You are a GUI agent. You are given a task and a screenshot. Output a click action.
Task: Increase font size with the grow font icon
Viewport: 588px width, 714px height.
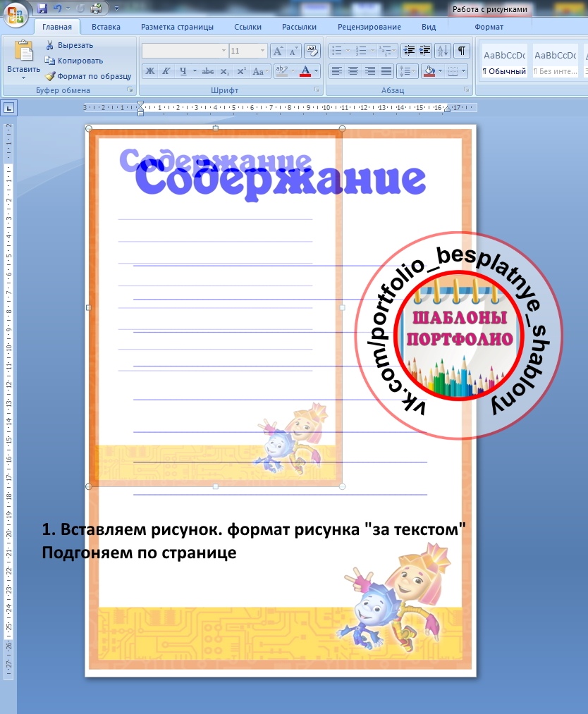[x=277, y=51]
